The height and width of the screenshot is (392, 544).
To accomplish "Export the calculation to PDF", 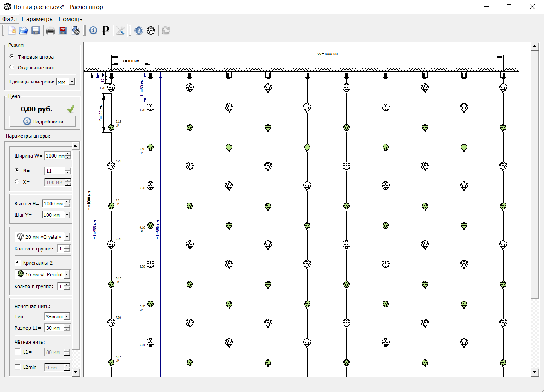I will coord(63,31).
